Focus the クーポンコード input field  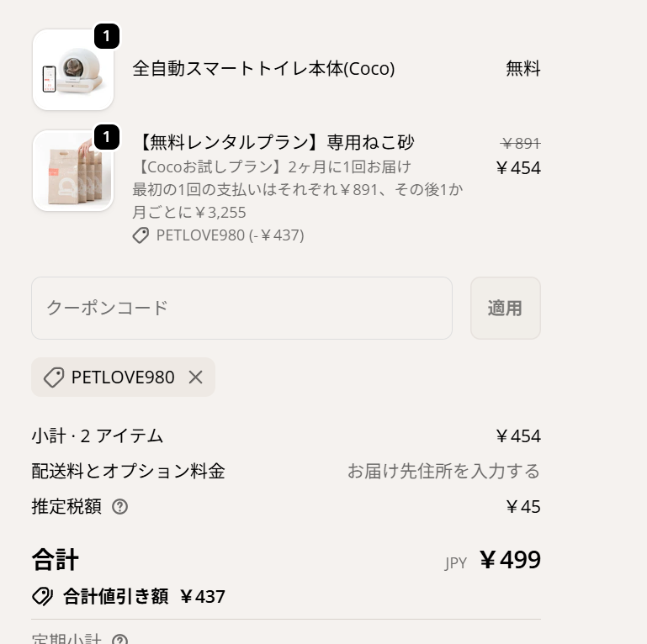[x=241, y=309]
